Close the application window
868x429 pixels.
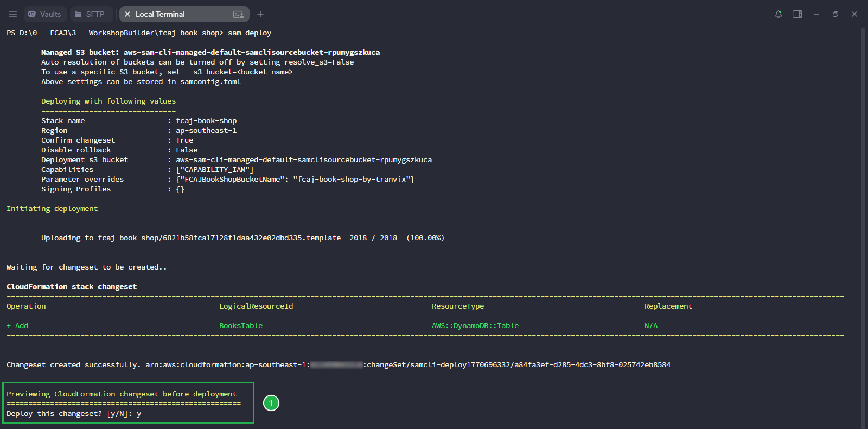point(854,14)
